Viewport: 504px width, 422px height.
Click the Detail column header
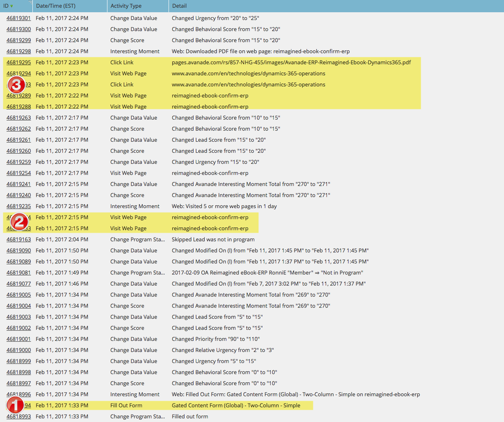pos(179,6)
